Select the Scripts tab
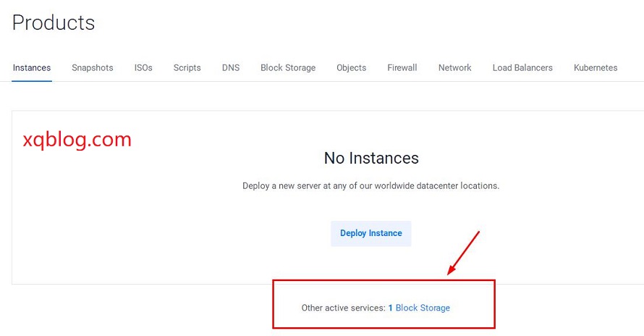 point(187,68)
